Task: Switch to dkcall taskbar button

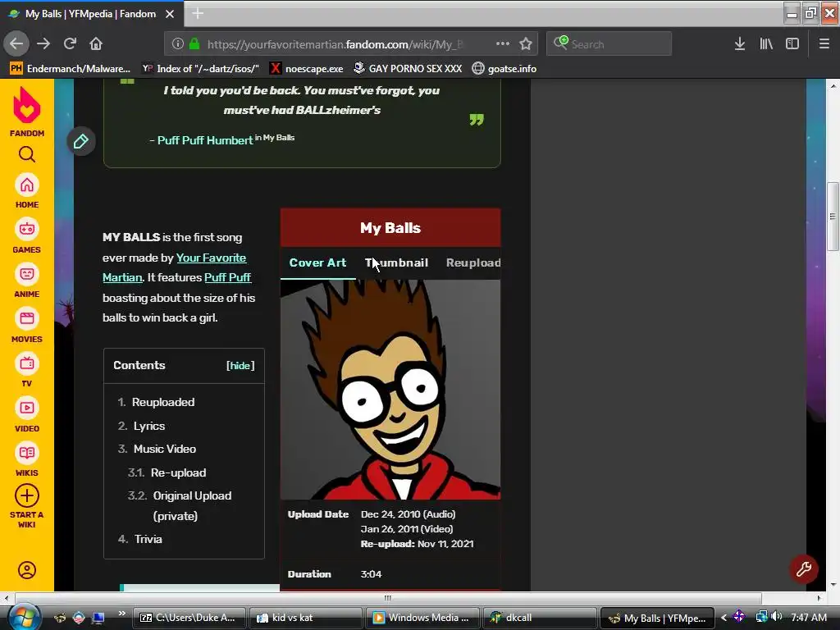Action: coord(539,618)
